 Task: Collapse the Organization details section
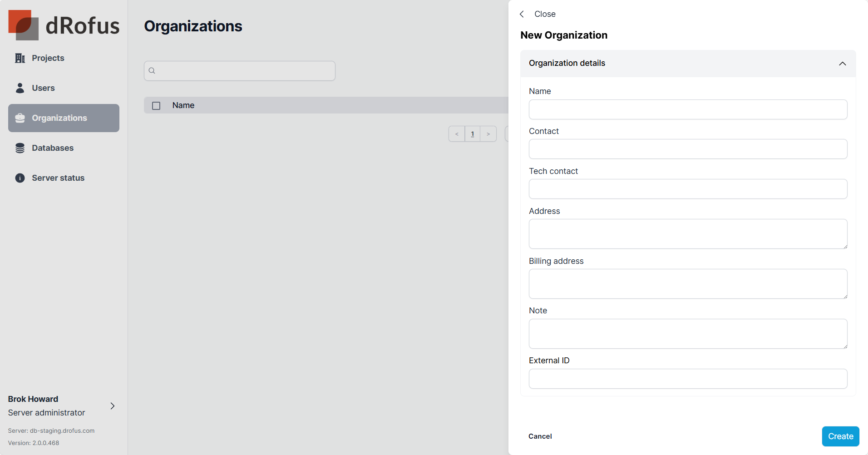click(842, 64)
